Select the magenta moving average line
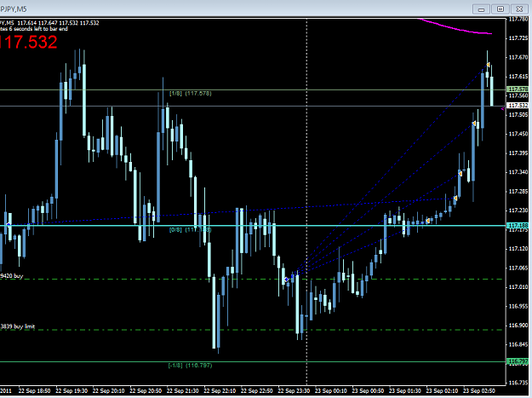Viewport: 532px width, 398px height. [x=455, y=27]
